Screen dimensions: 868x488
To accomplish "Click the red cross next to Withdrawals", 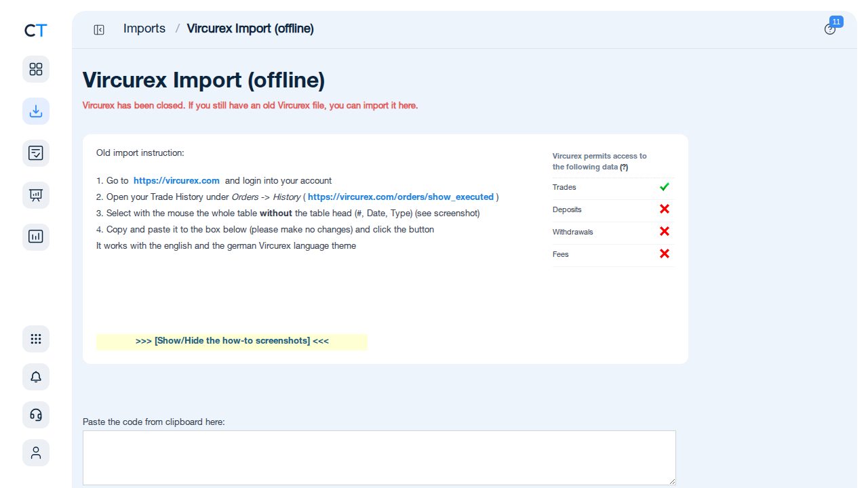I will 665,232.
